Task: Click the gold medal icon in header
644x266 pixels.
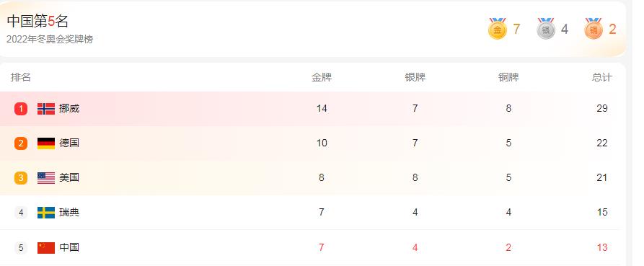Action: pyautogui.click(x=498, y=29)
